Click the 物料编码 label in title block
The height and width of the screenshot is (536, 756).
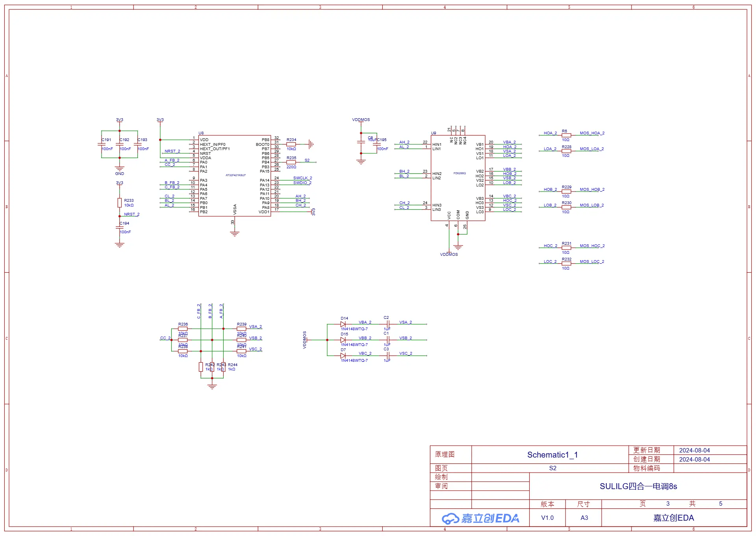click(x=647, y=468)
